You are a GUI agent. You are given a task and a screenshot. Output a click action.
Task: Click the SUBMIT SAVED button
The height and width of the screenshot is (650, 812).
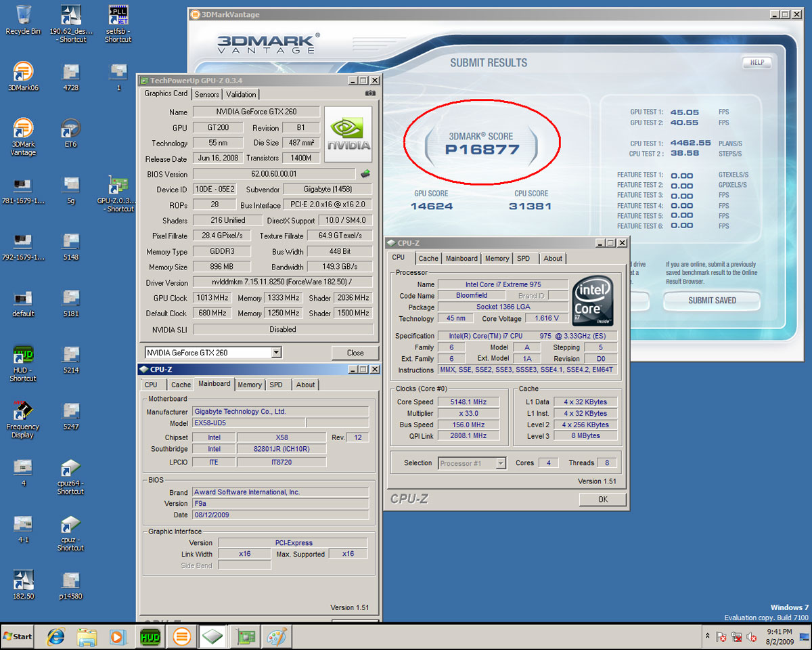pos(711,301)
